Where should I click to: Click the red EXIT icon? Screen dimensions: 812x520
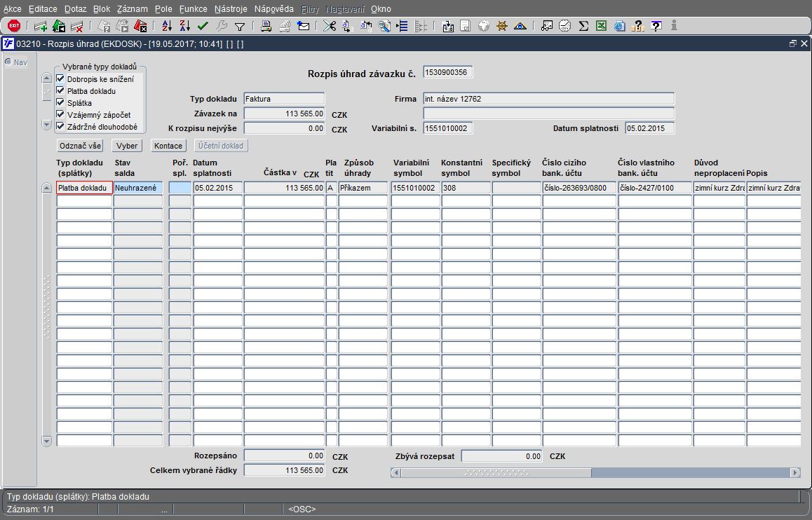(14, 26)
